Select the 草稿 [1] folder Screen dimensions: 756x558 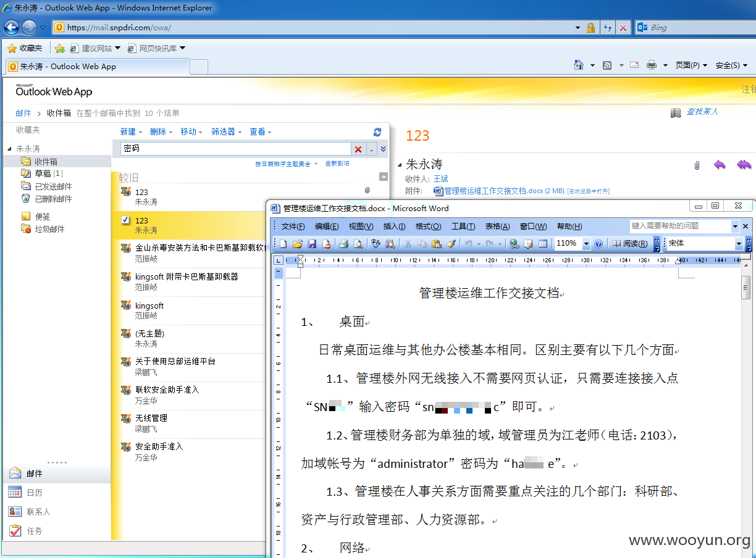pos(43,173)
